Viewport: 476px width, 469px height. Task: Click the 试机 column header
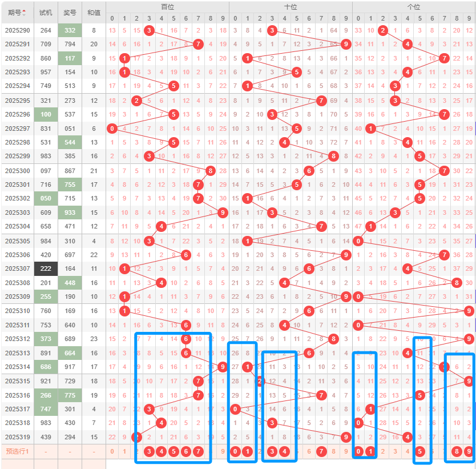(x=46, y=13)
